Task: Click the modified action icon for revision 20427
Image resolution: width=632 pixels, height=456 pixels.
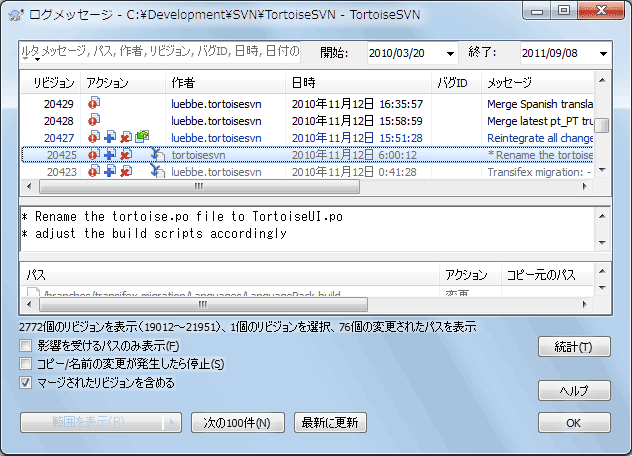Action: click(94, 137)
